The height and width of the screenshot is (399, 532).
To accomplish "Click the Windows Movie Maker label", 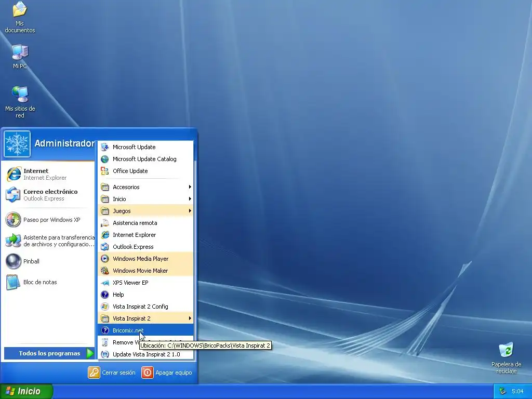I will 140,271.
